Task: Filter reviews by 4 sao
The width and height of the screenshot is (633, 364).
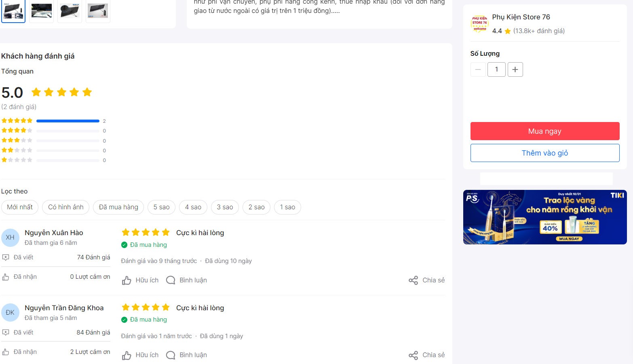Action: point(193,207)
